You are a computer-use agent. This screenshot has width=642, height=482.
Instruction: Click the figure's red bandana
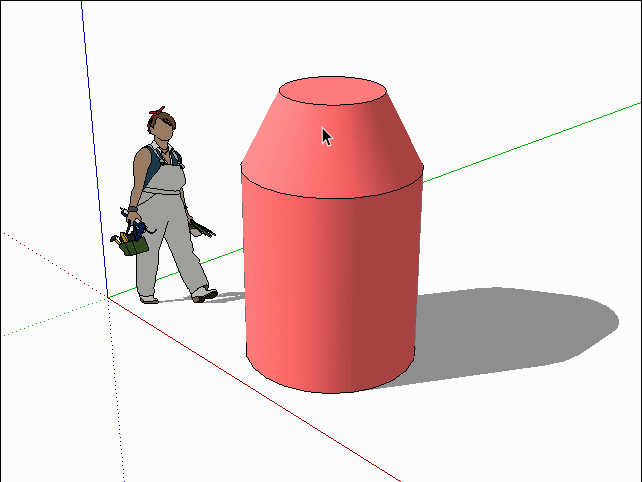pos(158,113)
